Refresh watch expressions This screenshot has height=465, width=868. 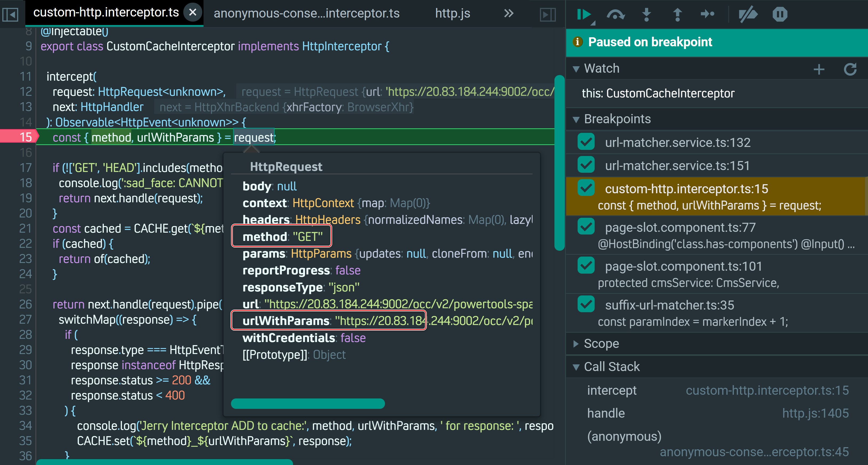(850, 69)
